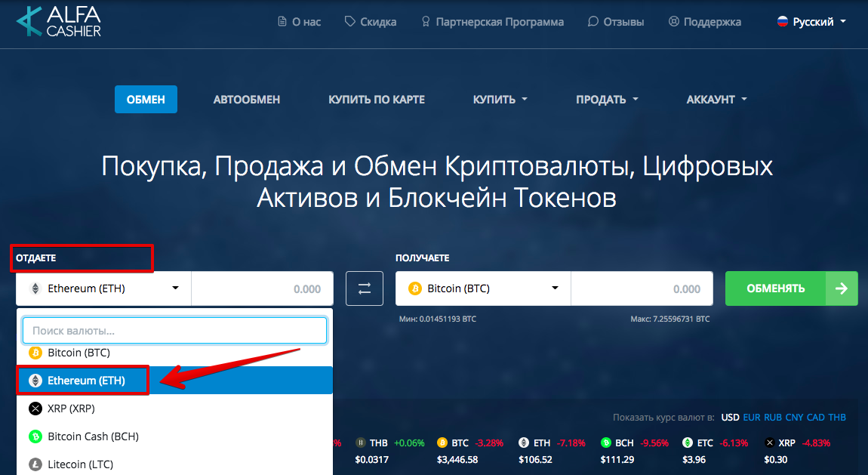Click the Ethereum icon in the Отдаете selector
The height and width of the screenshot is (475, 868).
pyautogui.click(x=35, y=288)
